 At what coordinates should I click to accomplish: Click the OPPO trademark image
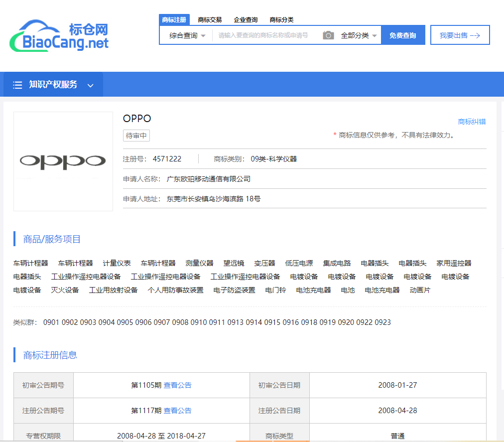coord(63,161)
